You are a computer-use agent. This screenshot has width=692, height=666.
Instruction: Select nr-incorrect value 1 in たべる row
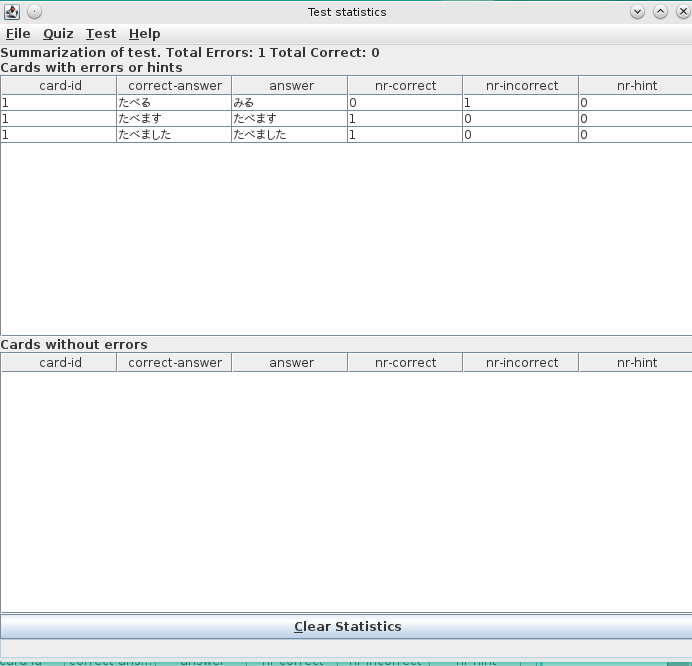click(x=521, y=102)
